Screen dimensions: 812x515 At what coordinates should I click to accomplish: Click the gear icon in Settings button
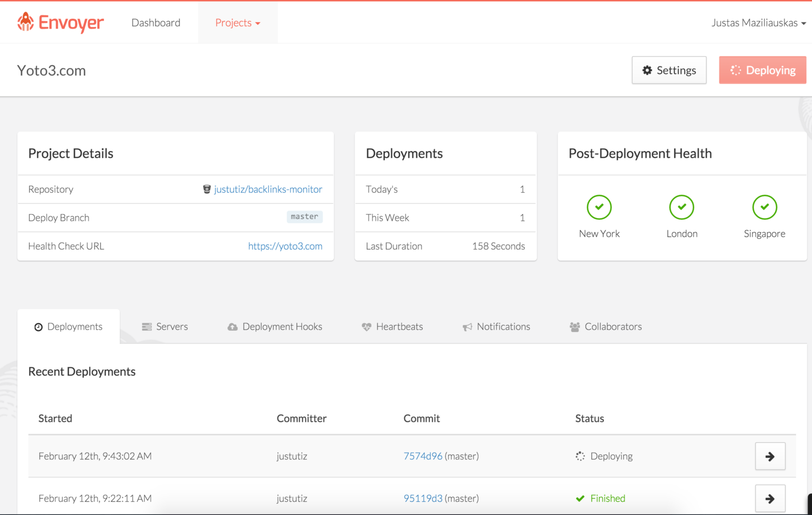(x=647, y=70)
